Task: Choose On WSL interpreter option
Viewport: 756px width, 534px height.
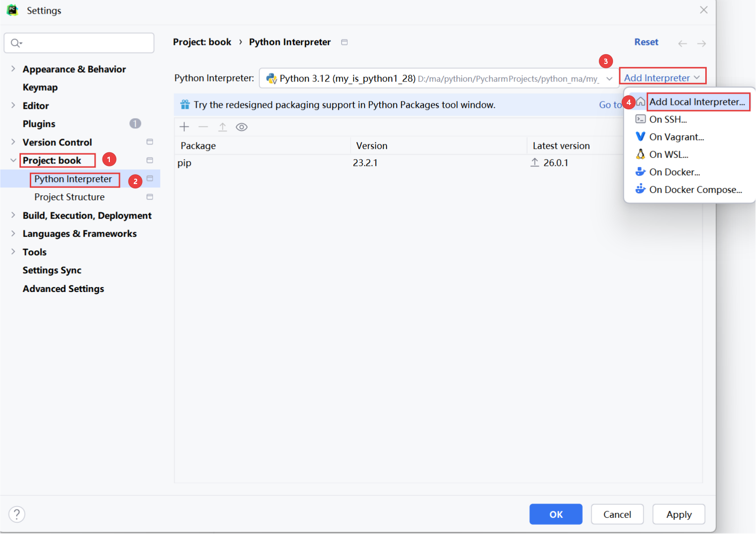Action: tap(668, 154)
